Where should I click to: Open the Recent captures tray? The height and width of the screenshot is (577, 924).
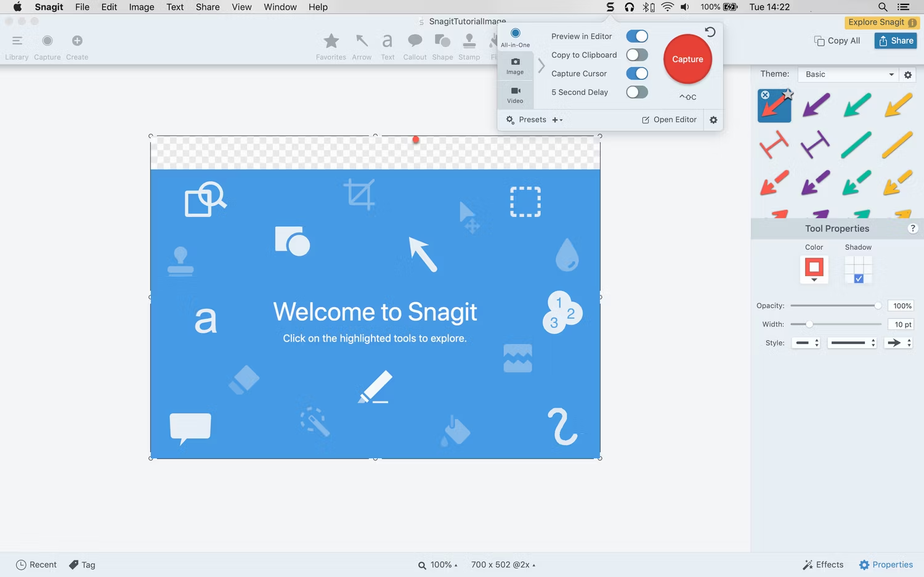tap(36, 565)
